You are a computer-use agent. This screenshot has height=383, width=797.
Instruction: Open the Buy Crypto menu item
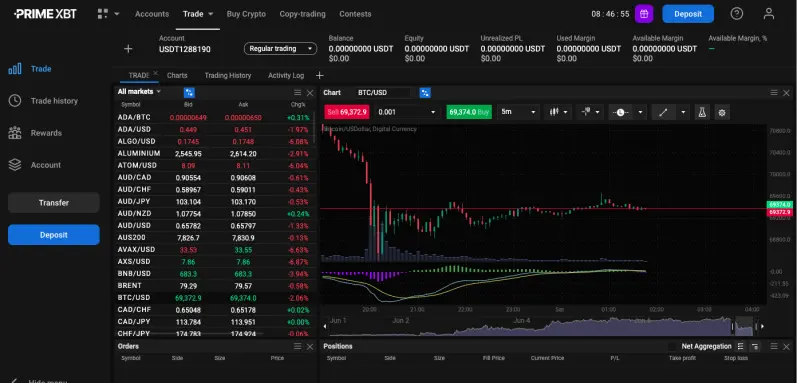point(246,14)
